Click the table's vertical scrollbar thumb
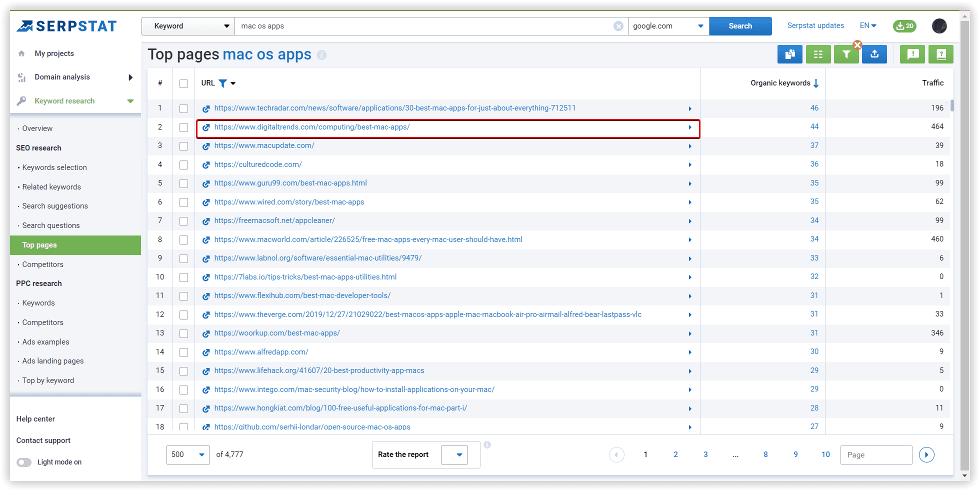 pos(952,105)
